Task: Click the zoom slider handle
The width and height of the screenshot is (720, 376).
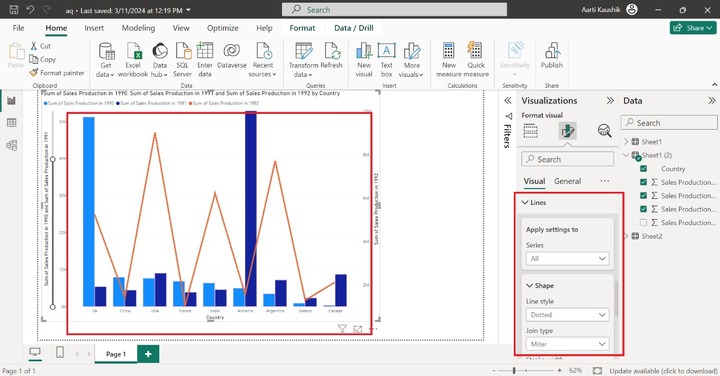Action: (x=514, y=370)
